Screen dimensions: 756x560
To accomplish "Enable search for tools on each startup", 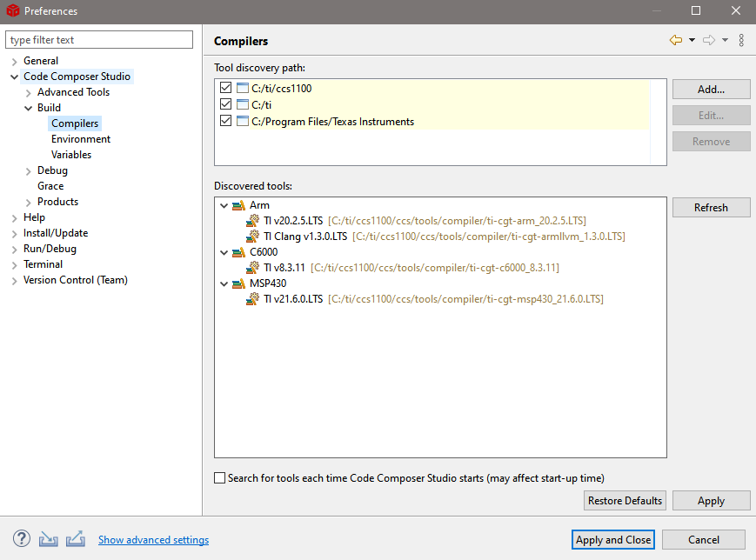I will tap(220, 478).
